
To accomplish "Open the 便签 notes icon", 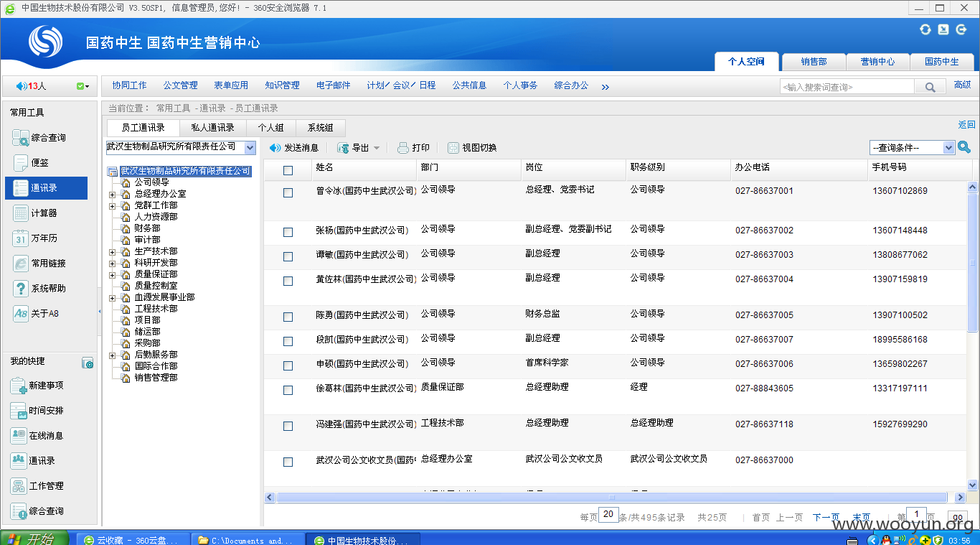I will click(20, 163).
